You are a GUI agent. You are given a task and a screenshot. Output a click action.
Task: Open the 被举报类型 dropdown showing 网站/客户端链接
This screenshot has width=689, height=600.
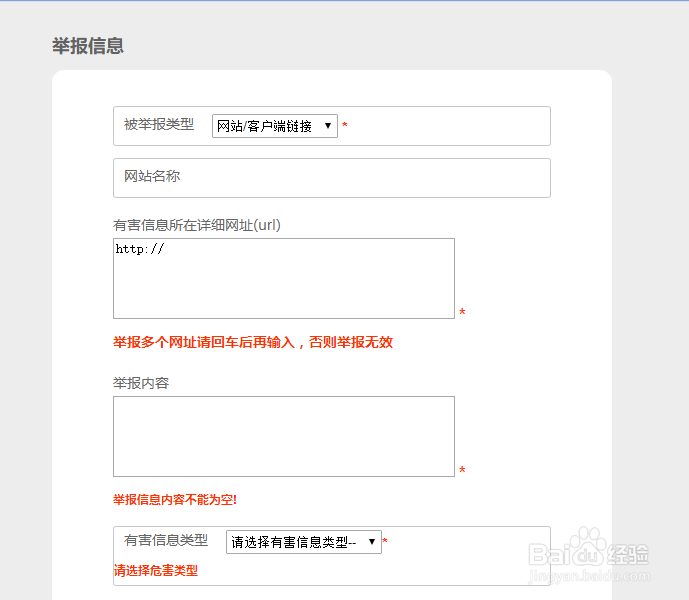pyautogui.click(x=275, y=126)
